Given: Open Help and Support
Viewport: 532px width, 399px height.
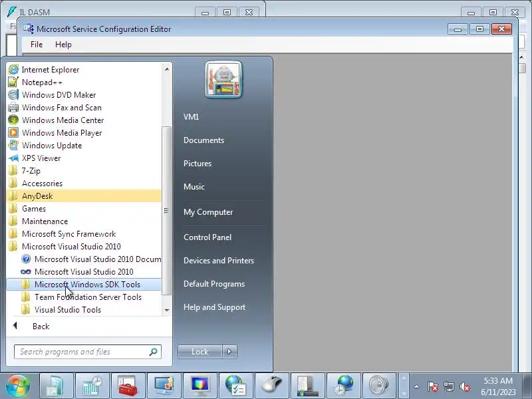Looking at the screenshot, I should click(x=214, y=307).
